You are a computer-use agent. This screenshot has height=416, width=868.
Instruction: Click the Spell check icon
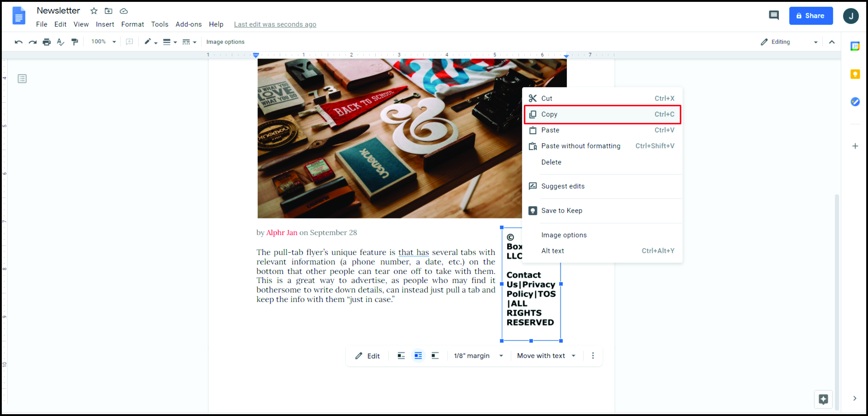(x=60, y=42)
